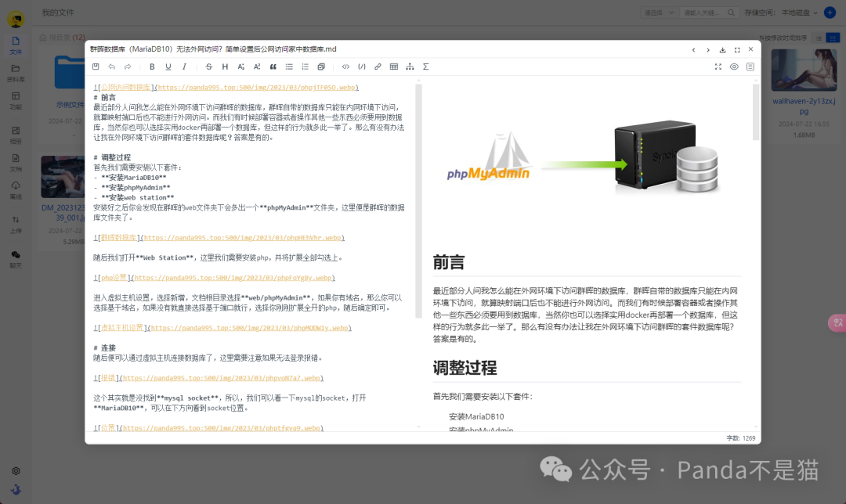Undo the last edit in the editor
Viewport: 846px width, 504px height.
pyautogui.click(x=112, y=67)
